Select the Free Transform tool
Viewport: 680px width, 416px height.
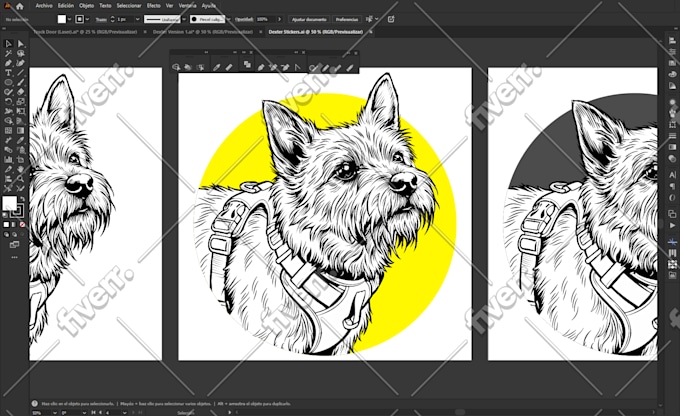pyautogui.click(x=20, y=111)
